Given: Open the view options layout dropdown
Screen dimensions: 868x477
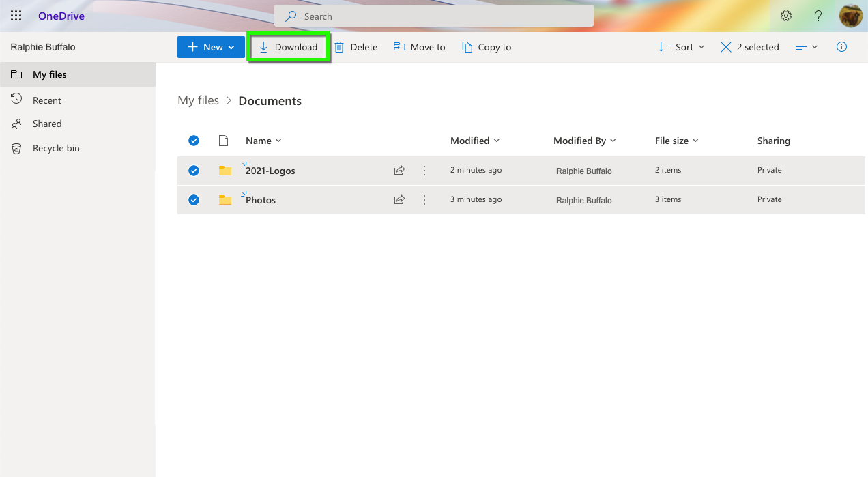Looking at the screenshot, I should [806, 47].
